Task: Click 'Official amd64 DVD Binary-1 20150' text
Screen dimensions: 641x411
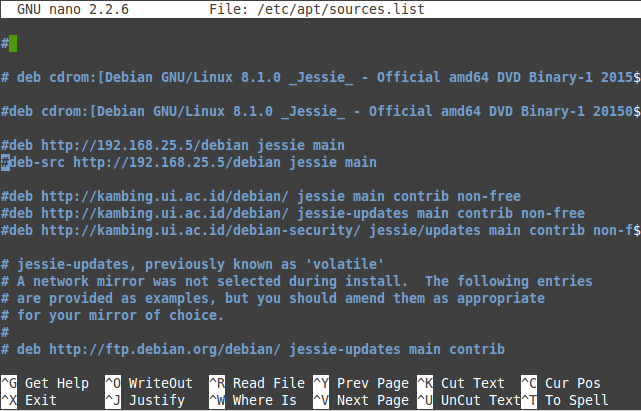Action: (x=501, y=111)
